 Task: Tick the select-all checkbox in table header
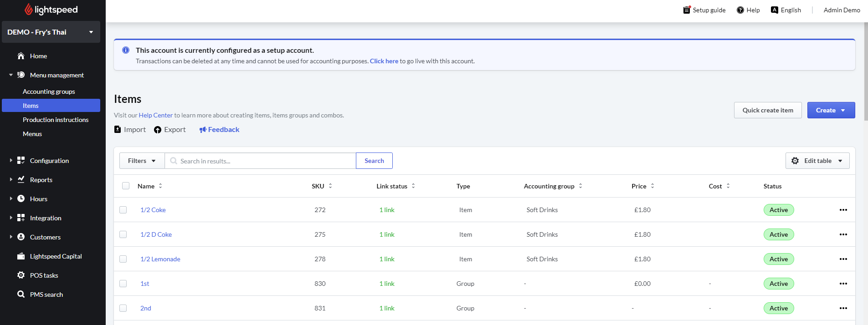pyautogui.click(x=126, y=186)
